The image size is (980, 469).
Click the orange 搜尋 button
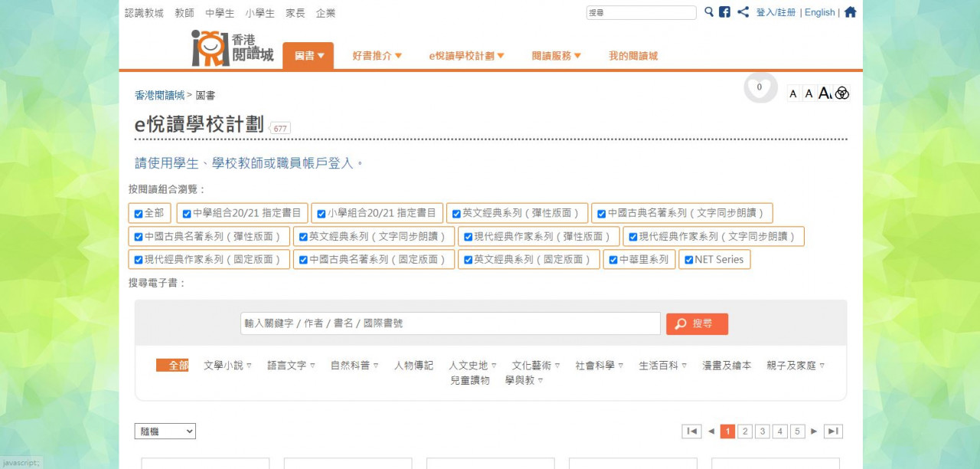click(x=697, y=324)
